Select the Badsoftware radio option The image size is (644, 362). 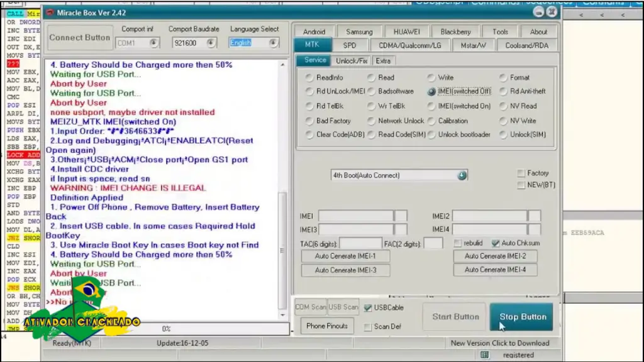[371, 92]
